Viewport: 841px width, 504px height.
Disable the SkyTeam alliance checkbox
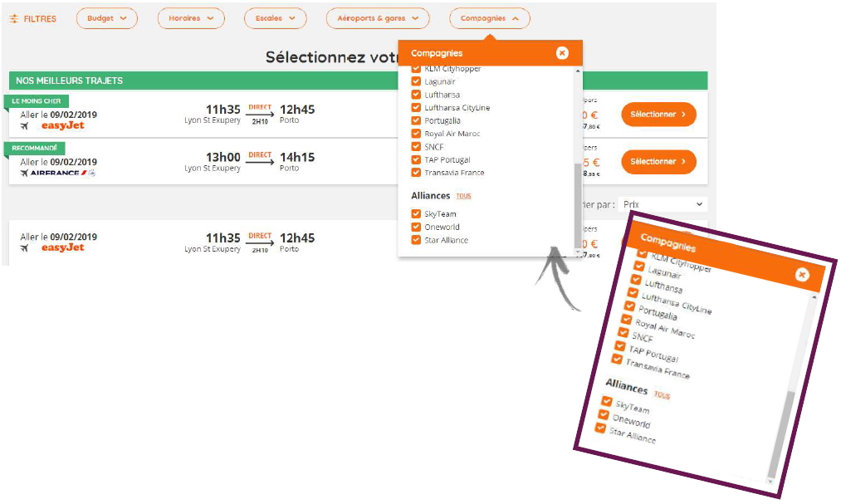(416, 214)
